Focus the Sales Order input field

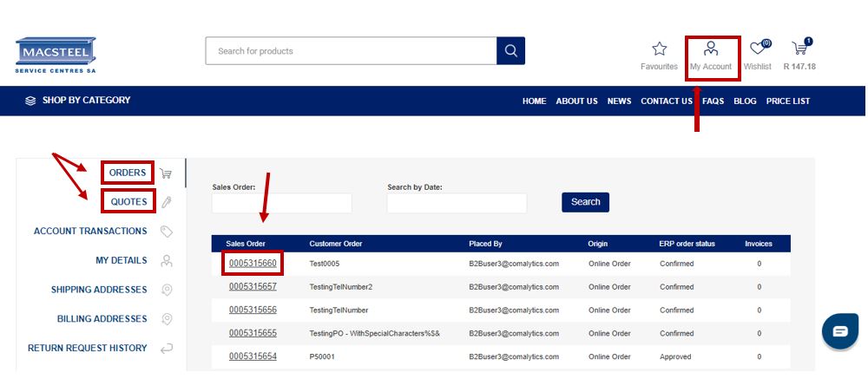[281, 203]
